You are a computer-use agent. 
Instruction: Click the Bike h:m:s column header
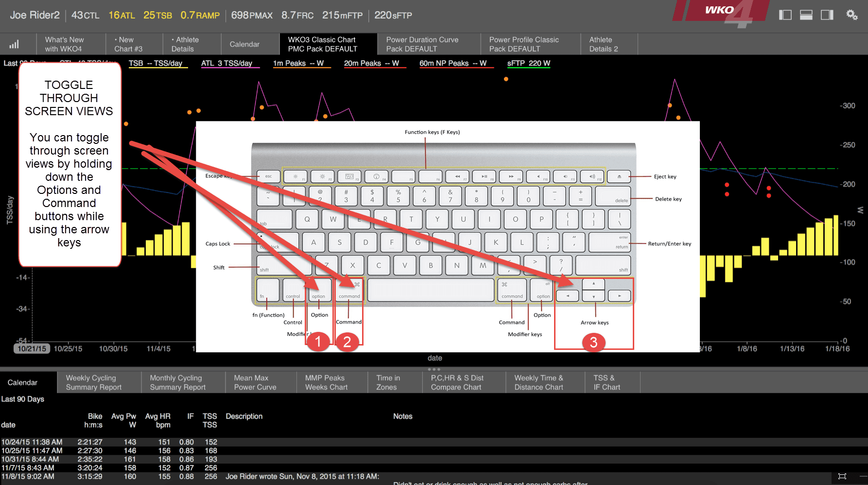(93, 420)
